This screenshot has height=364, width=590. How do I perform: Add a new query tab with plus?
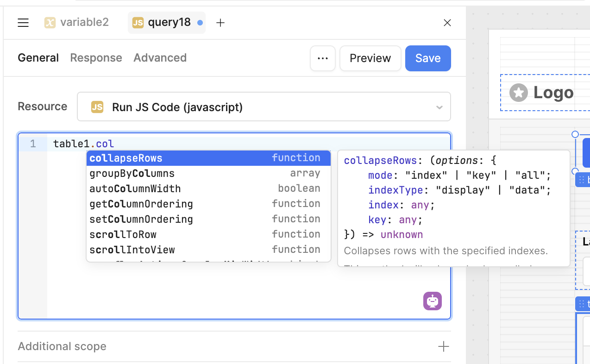click(x=220, y=23)
